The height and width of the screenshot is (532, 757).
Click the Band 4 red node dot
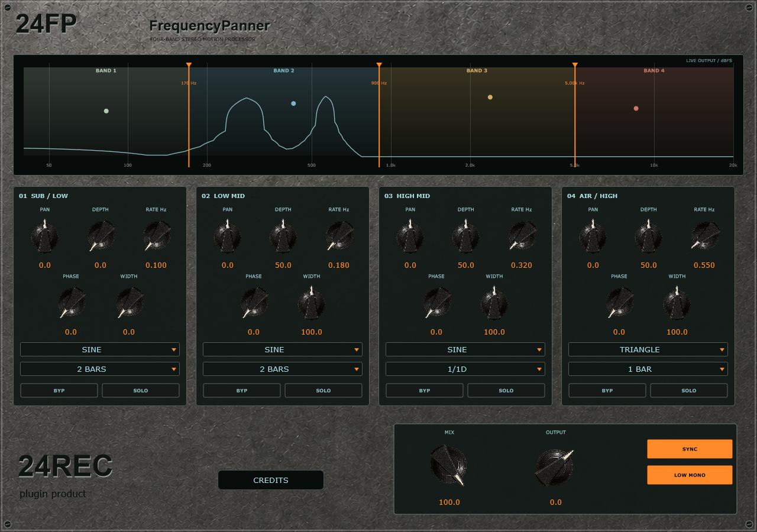(x=636, y=108)
